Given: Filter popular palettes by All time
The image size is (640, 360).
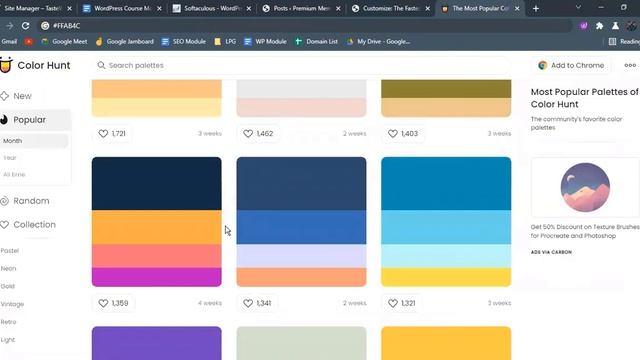Looking at the screenshot, I should tap(14, 174).
